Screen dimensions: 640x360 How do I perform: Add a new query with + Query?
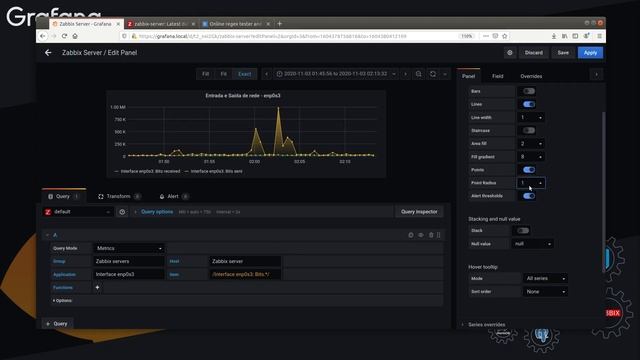57,324
